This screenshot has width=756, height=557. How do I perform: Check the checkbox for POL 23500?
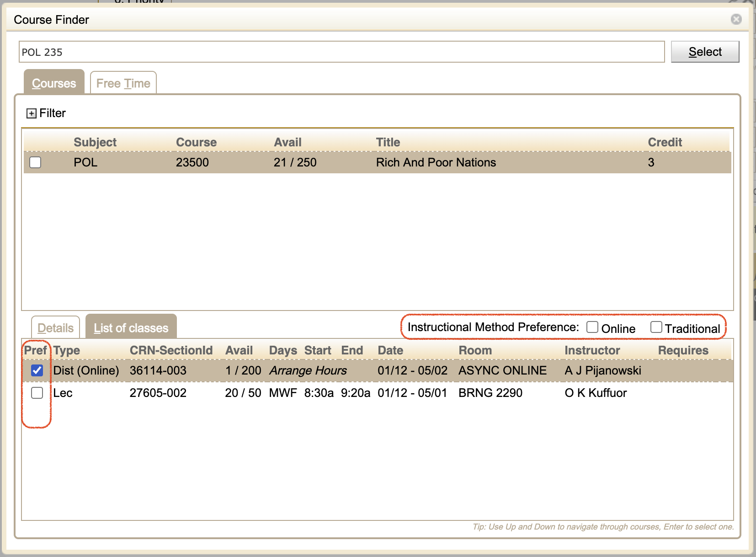pyautogui.click(x=35, y=162)
